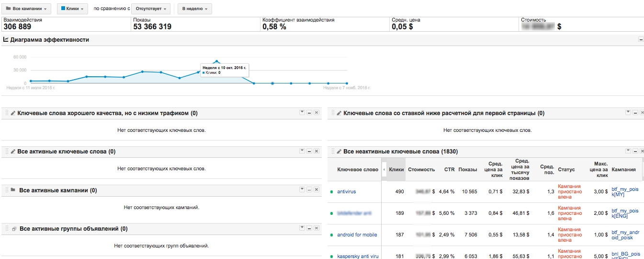Viewport: 644px width, 259px height.
Task: Open the 'Отсутствует' comparison dropdown
Action: click(x=152, y=9)
